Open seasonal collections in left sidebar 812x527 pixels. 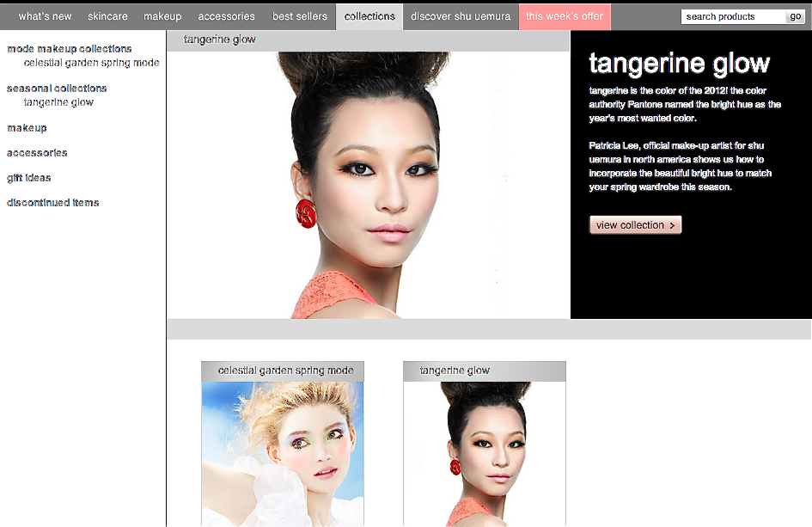[57, 89]
